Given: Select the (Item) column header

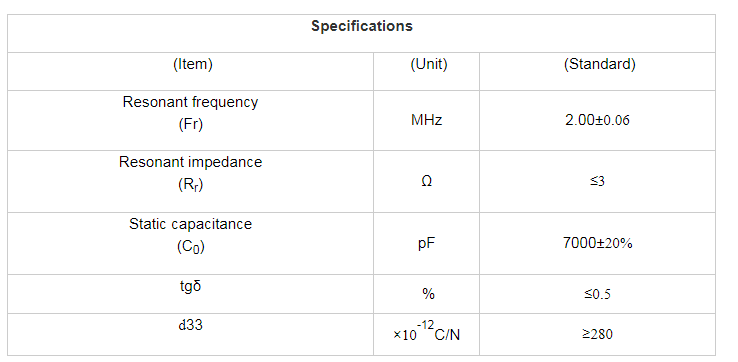Looking at the screenshot, I should [192, 64].
